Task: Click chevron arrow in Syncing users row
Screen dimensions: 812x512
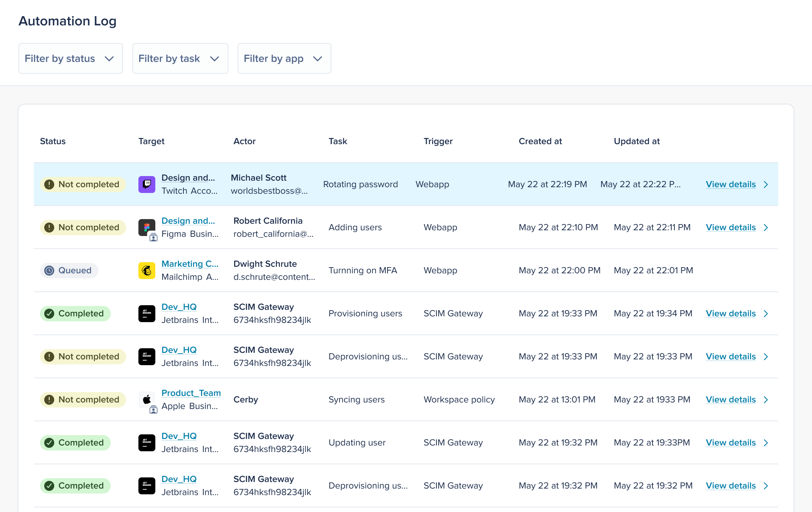Action: [766, 400]
